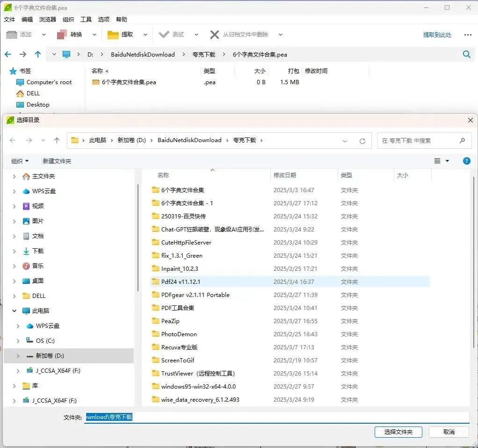Screen dimensions: 478x448
Task: Click the Test checkmark icon in PeaZip
Action: [x=164, y=35]
